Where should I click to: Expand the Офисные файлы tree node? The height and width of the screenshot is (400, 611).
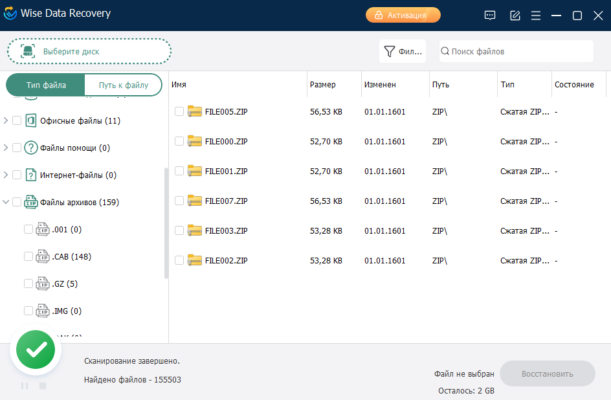click(5, 120)
